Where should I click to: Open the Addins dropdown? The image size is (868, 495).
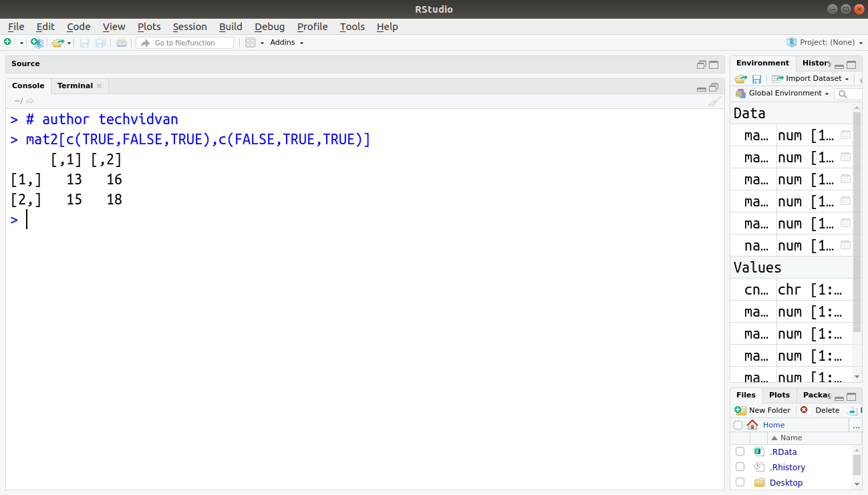pyautogui.click(x=285, y=42)
